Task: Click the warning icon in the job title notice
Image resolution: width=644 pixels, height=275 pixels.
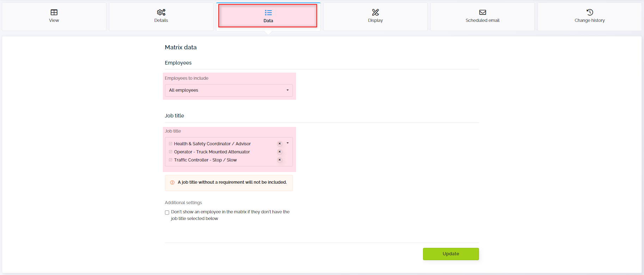Action: pyautogui.click(x=172, y=182)
